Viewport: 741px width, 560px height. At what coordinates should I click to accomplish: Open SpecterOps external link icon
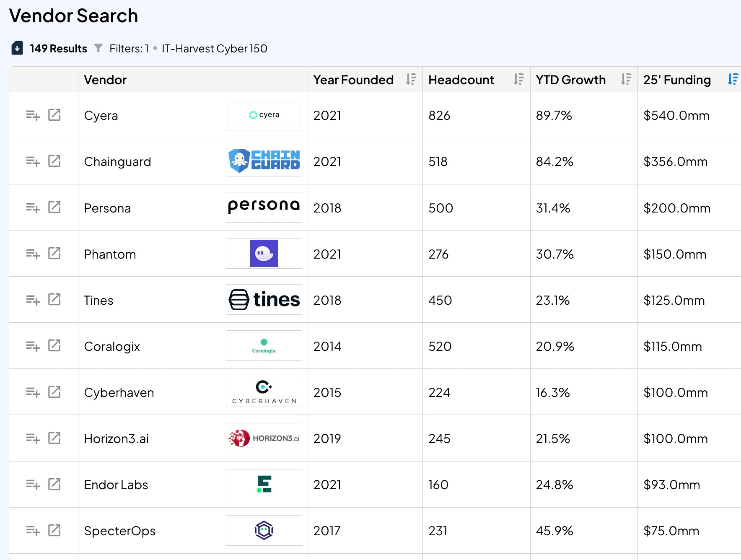(x=54, y=530)
